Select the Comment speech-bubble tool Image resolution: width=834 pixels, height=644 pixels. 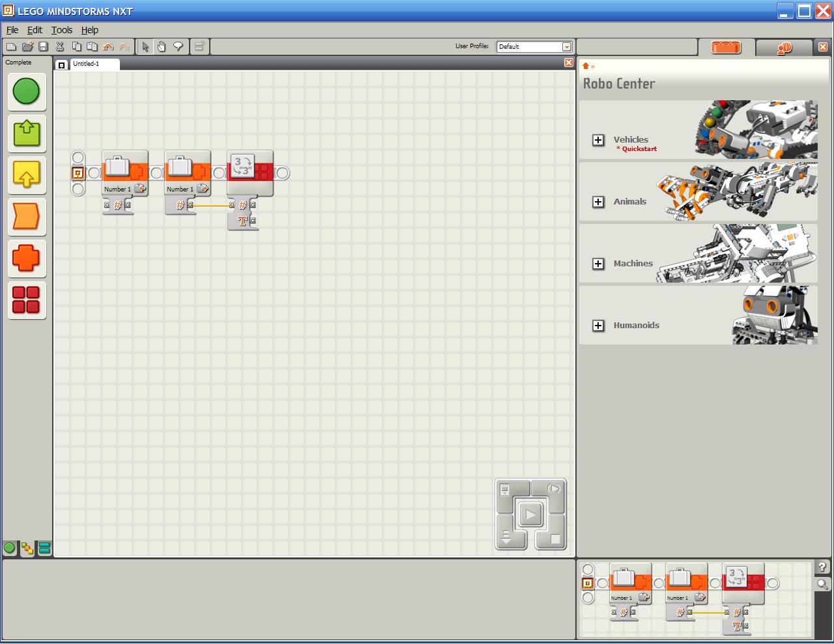click(178, 46)
